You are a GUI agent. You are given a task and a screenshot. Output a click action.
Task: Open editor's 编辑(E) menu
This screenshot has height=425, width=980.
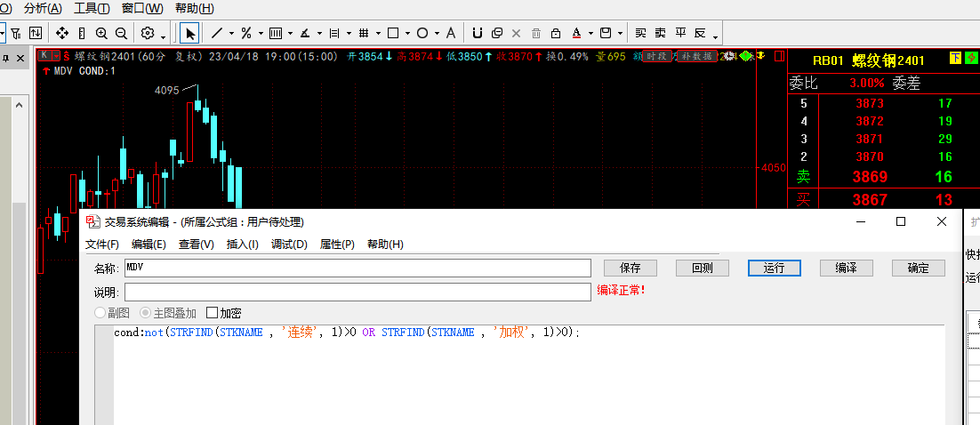[149, 245]
